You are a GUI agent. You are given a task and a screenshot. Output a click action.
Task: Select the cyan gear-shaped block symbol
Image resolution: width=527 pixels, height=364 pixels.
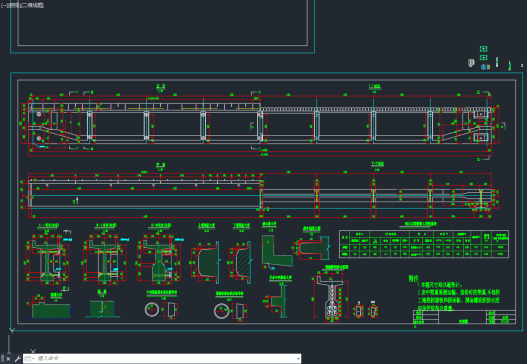pyautogui.click(x=484, y=67)
